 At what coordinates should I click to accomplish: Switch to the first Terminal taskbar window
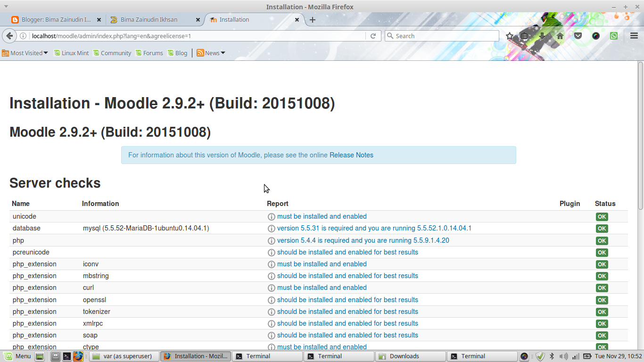coord(266,356)
